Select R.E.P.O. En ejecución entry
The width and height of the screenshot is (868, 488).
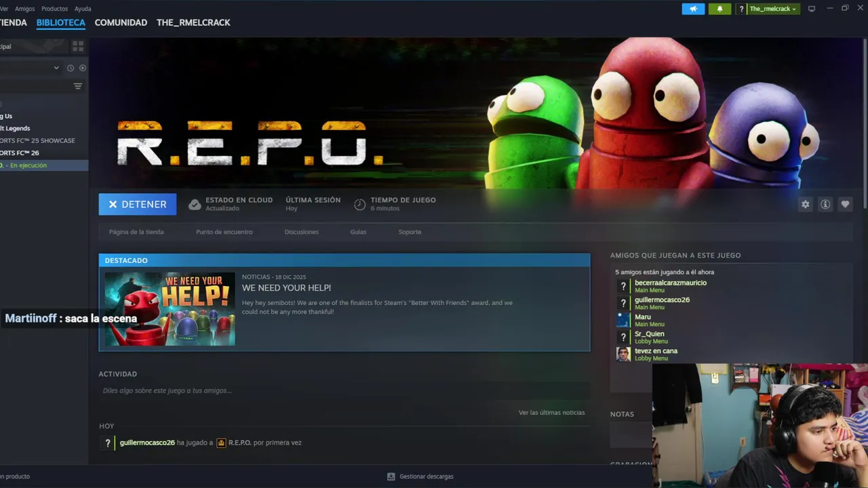[x=44, y=165]
